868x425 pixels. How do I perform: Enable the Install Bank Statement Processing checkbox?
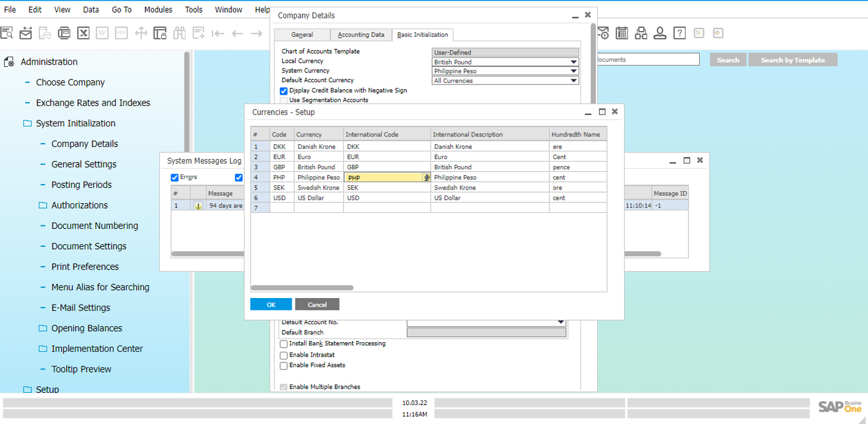[284, 344]
